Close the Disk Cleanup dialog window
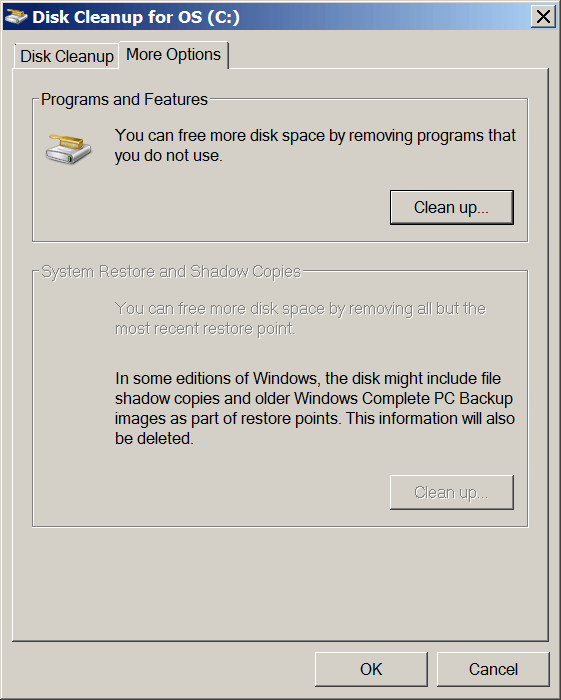The height and width of the screenshot is (700, 561). point(543,17)
